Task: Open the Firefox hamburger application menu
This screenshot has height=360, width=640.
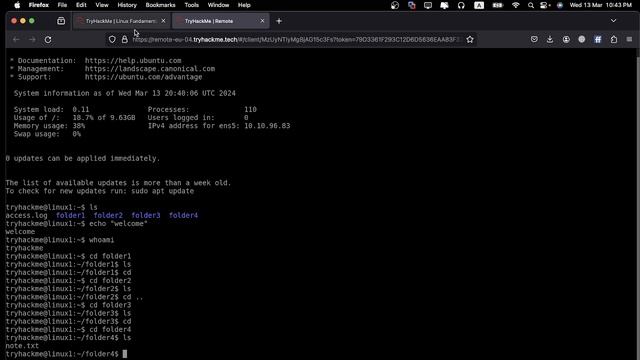Action: [x=629, y=39]
